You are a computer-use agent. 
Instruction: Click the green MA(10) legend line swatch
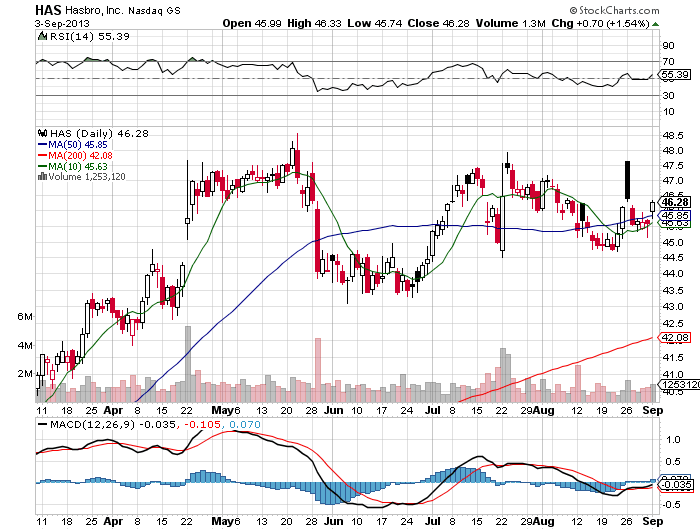tap(43, 166)
